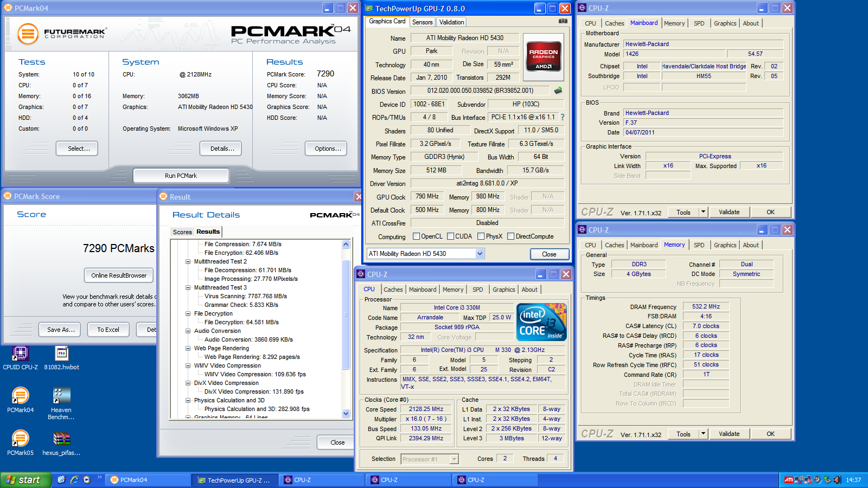Click Save As... in PCMark Score window

tap(60, 330)
